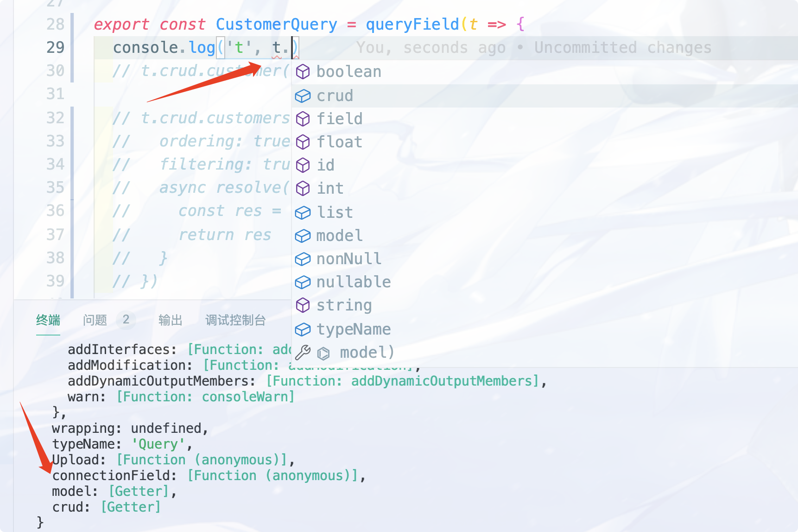Select the 终端 tab
The image size is (798, 532).
click(47, 320)
